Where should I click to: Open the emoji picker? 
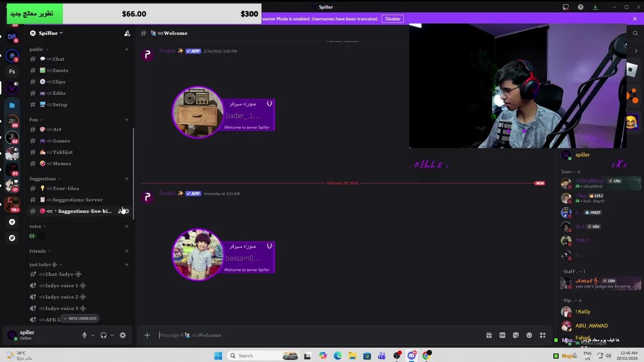(529, 335)
